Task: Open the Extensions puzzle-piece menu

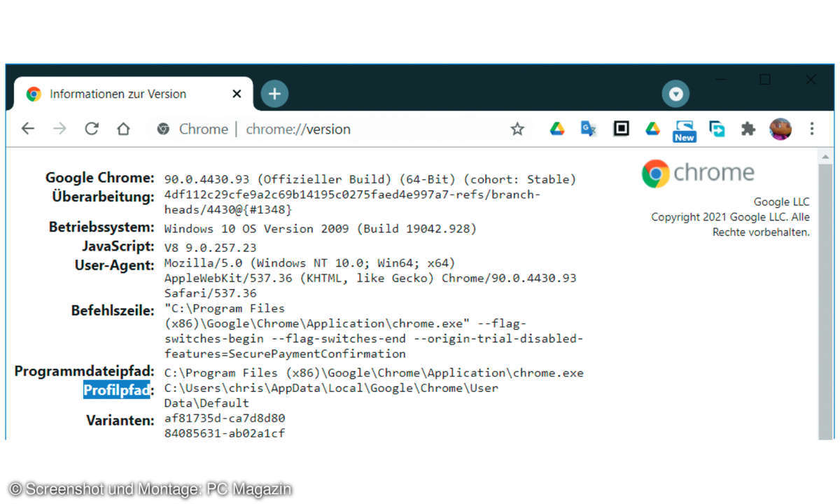Action: [748, 129]
